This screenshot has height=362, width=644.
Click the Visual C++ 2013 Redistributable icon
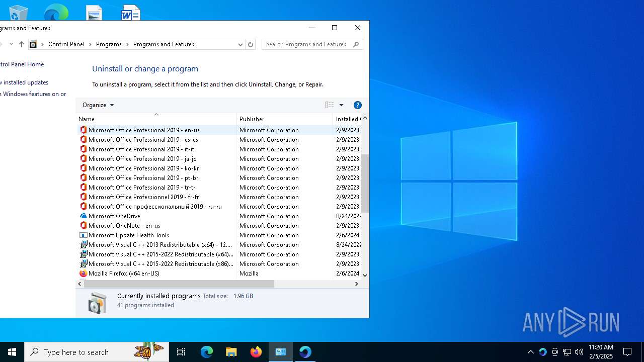(84, 244)
